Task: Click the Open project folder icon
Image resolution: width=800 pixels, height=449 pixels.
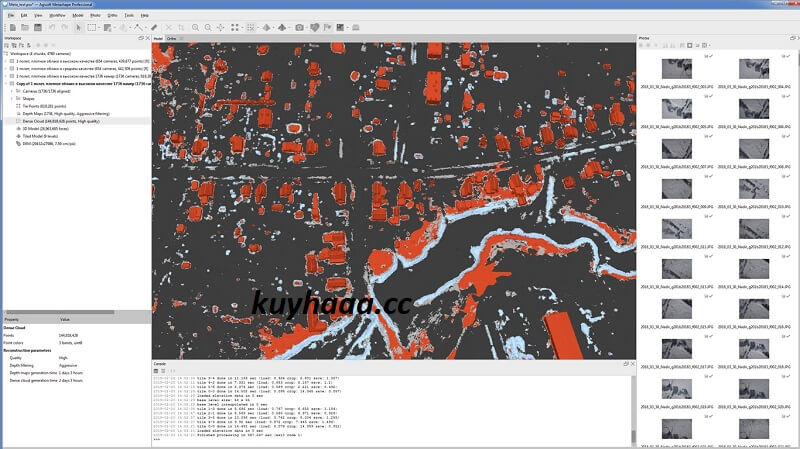Action: point(25,28)
